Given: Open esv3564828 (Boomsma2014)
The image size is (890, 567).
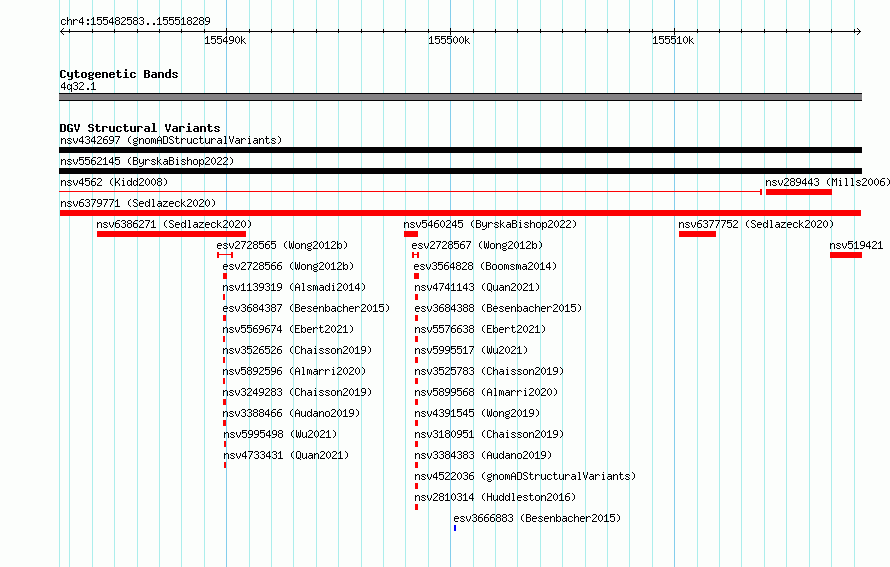Looking at the screenshot, I should click(485, 266).
